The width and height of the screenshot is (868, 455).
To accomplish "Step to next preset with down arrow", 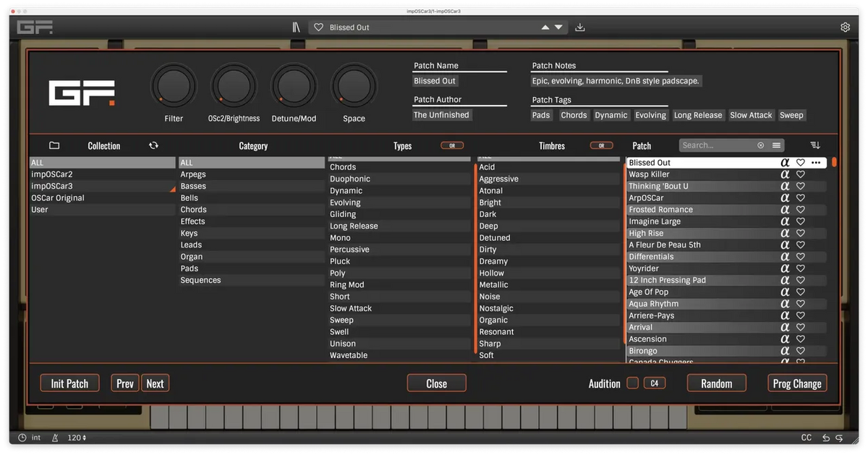I will [558, 27].
